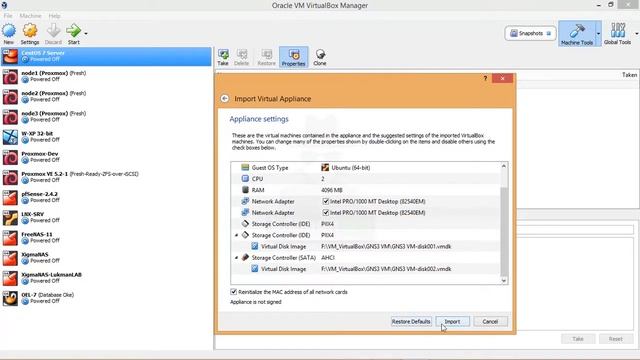Select the CPU setting row

tap(365, 179)
